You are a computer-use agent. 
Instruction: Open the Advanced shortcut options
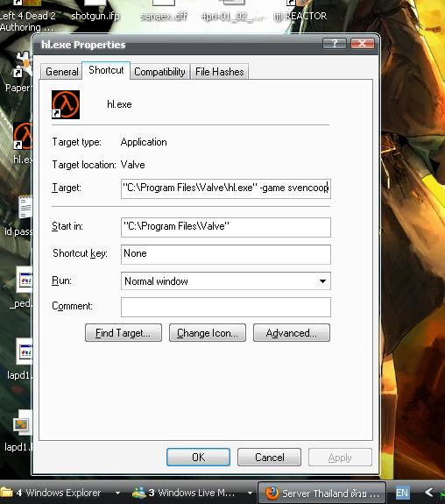(x=292, y=333)
